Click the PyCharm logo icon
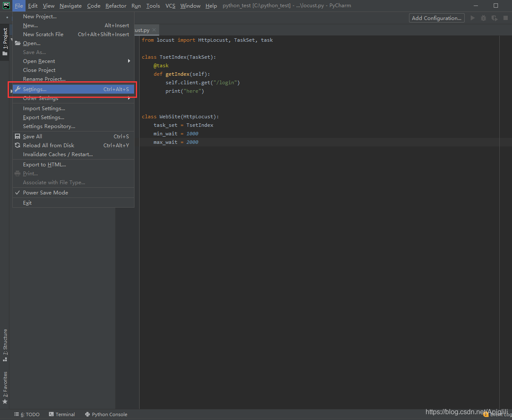The width and height of the screenshot is (512, 420). (6, 6)
